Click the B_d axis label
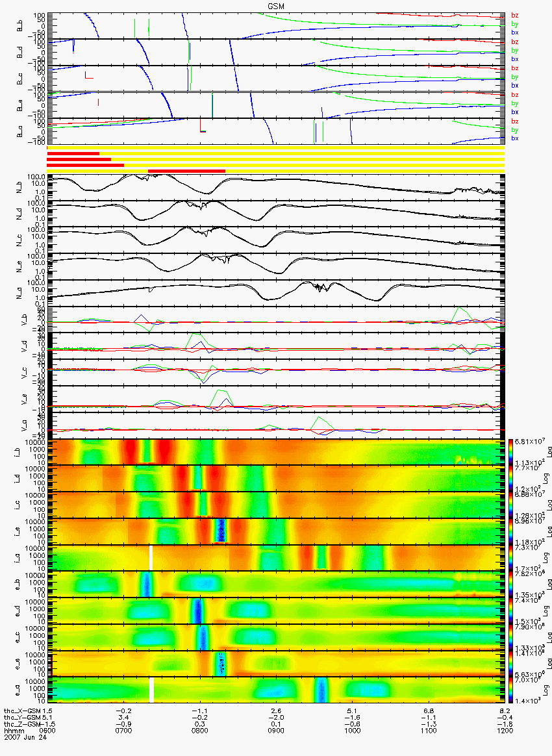Image resolution: width=552 pixels, height=756 pixels. click(x=19, y=53)
